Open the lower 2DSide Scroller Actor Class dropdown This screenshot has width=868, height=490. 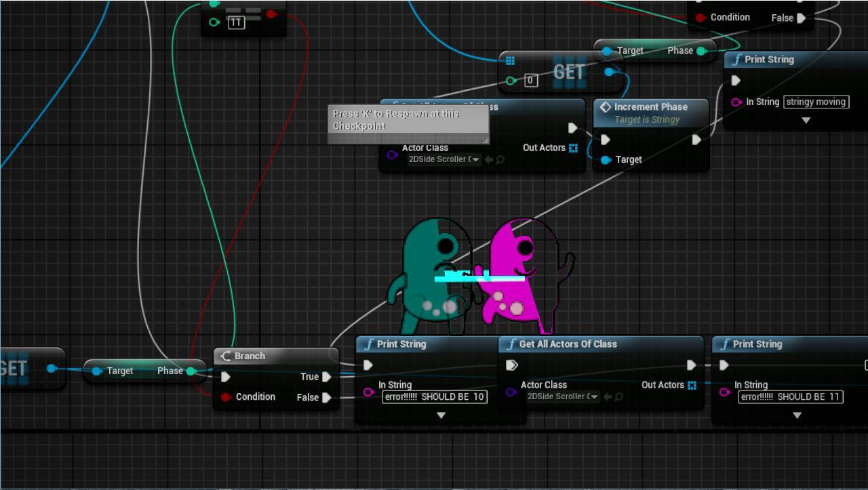coord(563,396)
